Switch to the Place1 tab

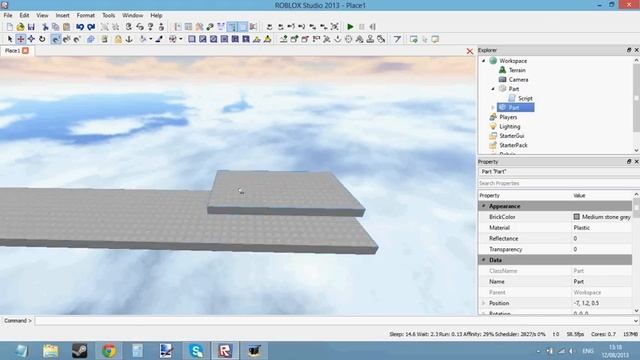[x=12, y=51]
